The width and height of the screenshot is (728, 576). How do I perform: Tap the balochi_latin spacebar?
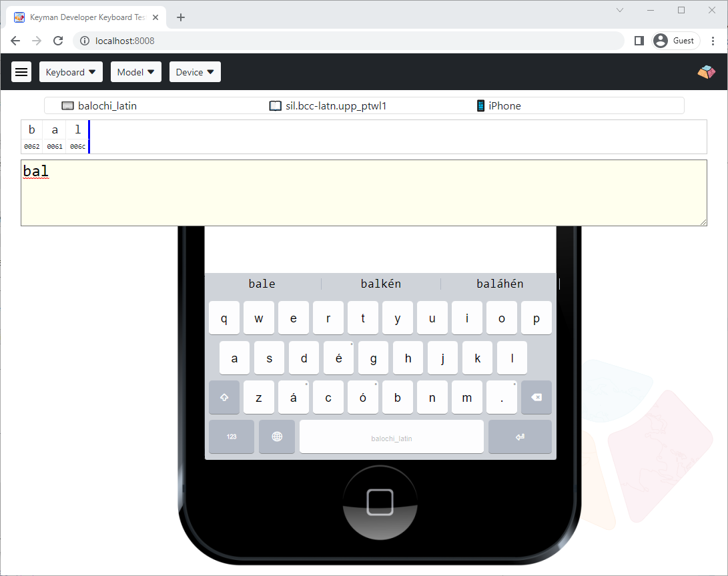[x=392, y=437]
